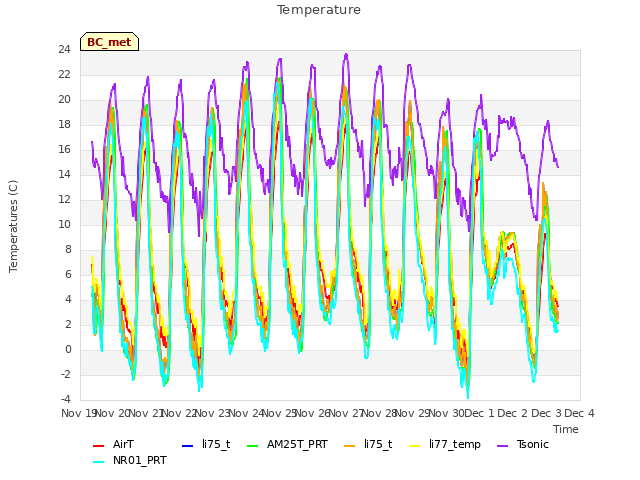
Task: Click the yellow li77_temp color swatch
Action: click(415, 445)
